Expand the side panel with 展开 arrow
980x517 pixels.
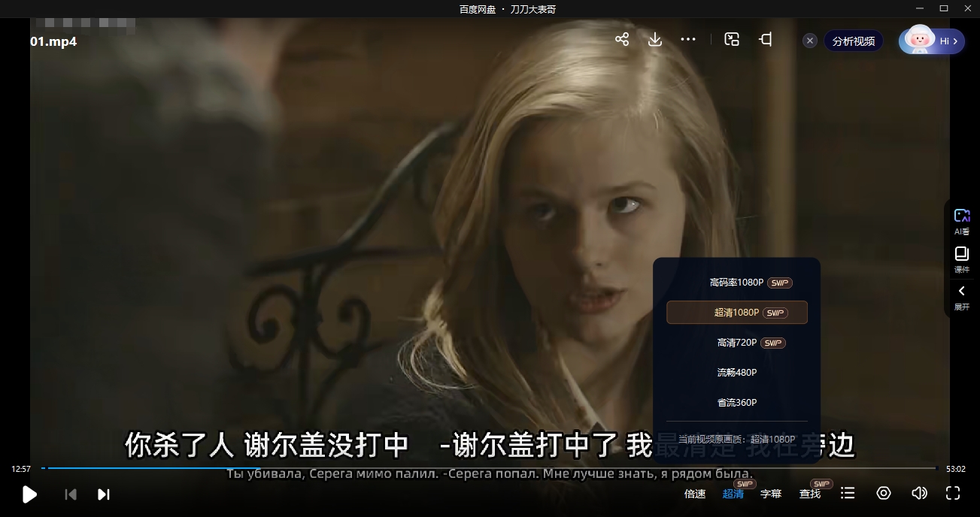962,297
